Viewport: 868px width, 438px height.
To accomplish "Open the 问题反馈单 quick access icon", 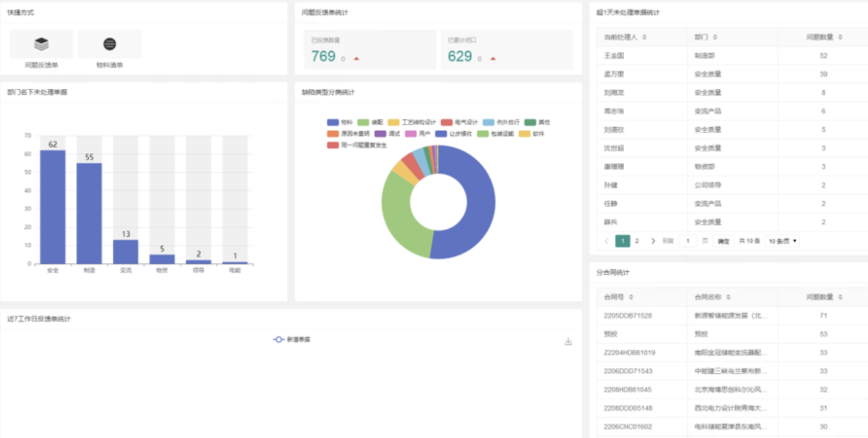I will (42, 43).
